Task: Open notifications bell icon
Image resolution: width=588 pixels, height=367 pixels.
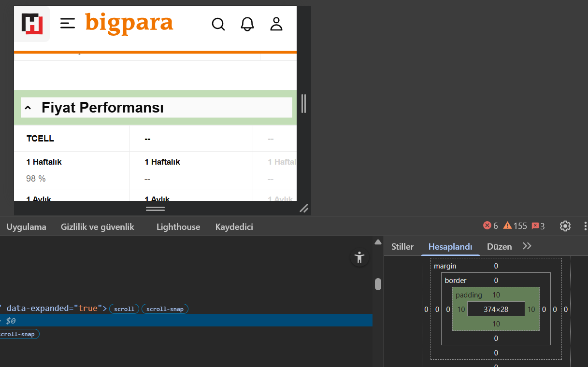Action: (x=247, y=24)
